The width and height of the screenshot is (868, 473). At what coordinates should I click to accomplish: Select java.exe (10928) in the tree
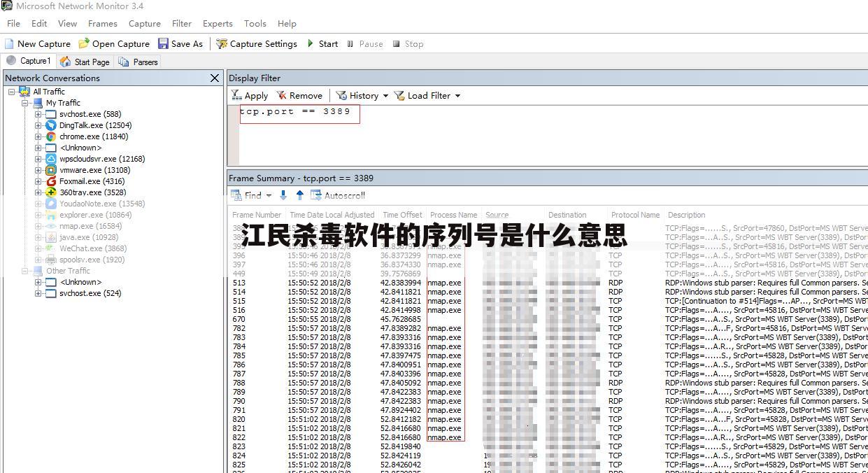pos(89,237)
